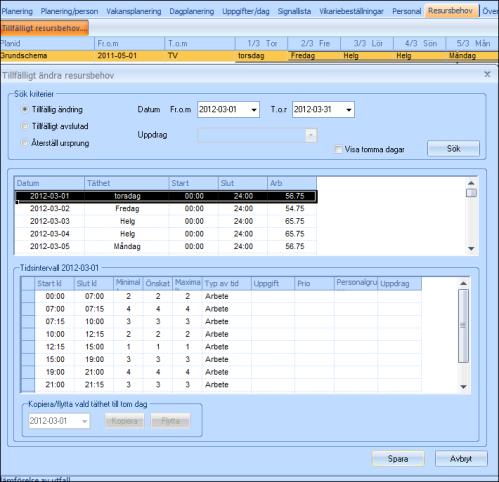Screen dimensions: 499x482
Task: Click the Sök button
Action: 453,149
